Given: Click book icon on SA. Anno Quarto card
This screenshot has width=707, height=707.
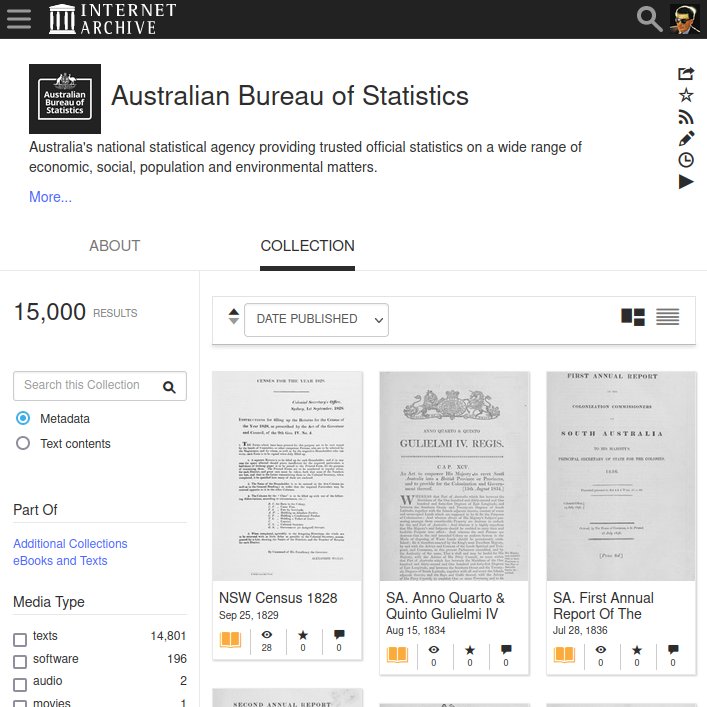Looking at the screenshot, I should pyautogui.click(x=397, y=655).
